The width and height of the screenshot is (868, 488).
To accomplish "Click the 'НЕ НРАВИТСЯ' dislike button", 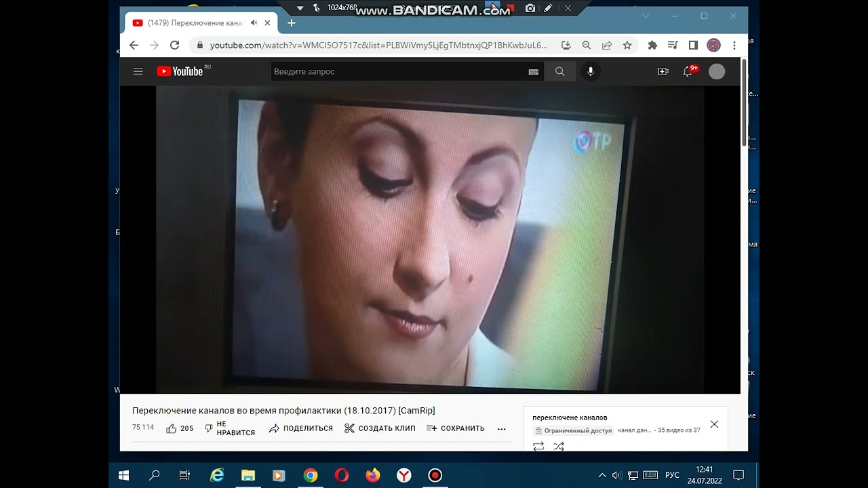I will pos(229,428).
